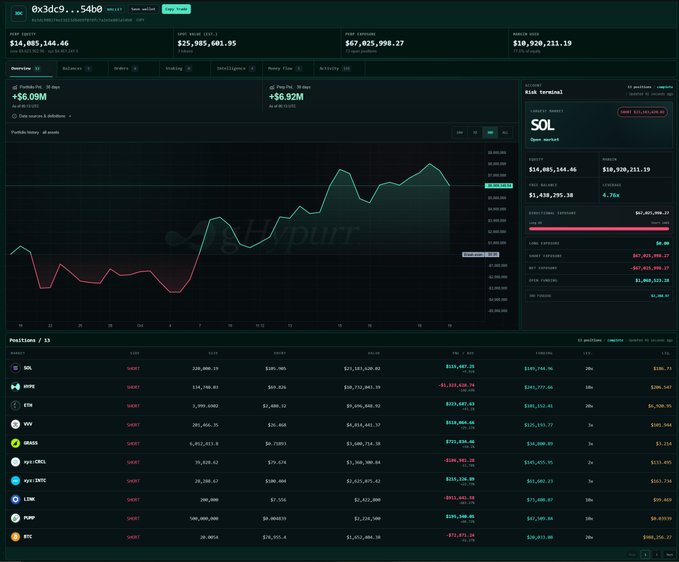The image size is (679, 562).
Task: Click the Break-even marker on chart
Action: coord(481,255)
